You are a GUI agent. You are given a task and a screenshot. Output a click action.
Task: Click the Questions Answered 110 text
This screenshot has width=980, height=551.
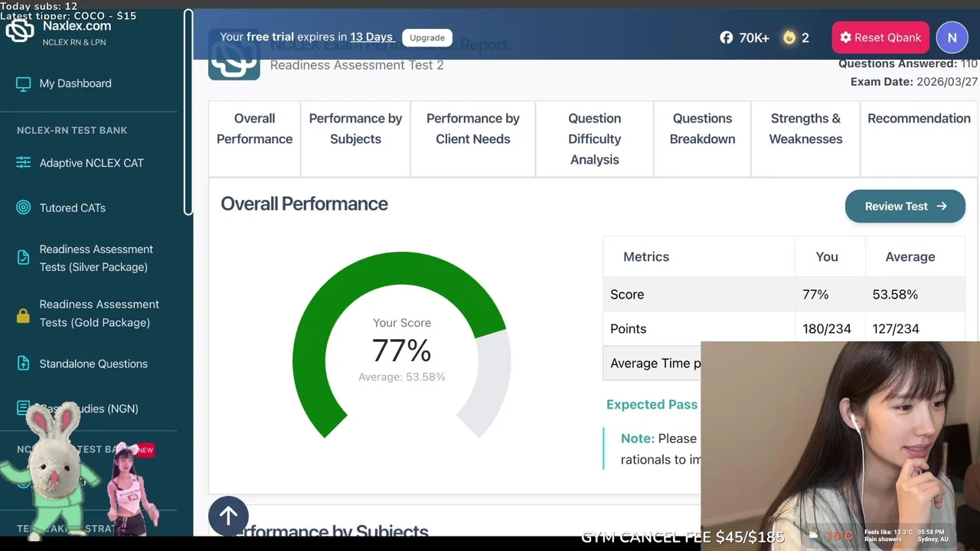[908, 64]
